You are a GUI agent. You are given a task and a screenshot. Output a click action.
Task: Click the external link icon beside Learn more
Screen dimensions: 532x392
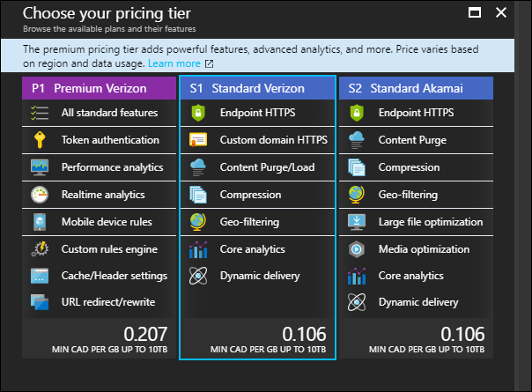(x=210, y=63)
